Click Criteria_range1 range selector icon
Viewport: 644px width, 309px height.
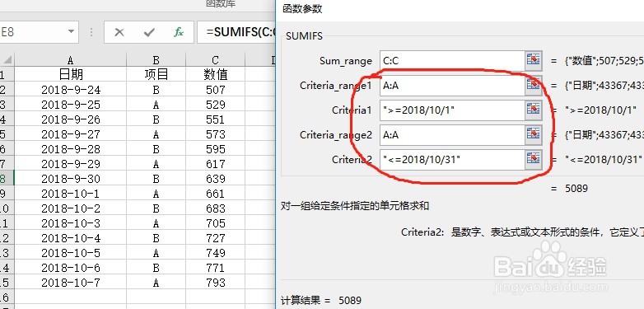click(x=533, y=86)
